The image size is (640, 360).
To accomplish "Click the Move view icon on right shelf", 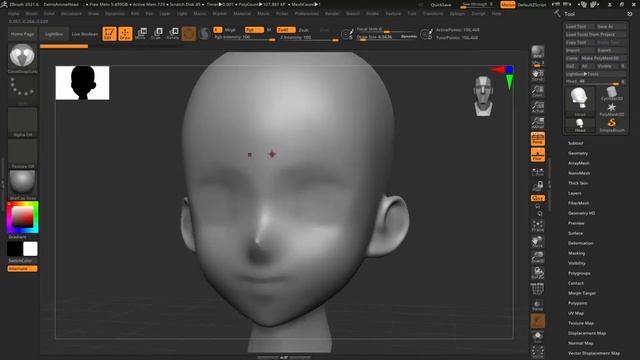I will 538,242.
